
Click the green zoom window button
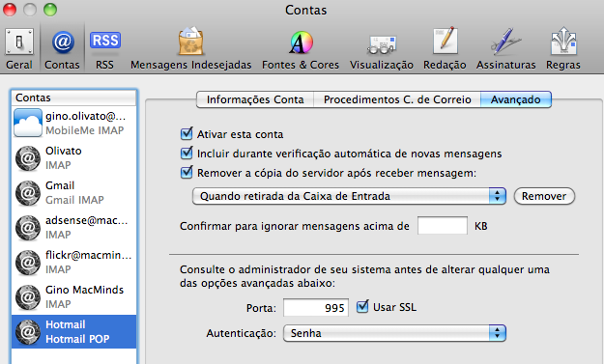[x=50, y=10]
